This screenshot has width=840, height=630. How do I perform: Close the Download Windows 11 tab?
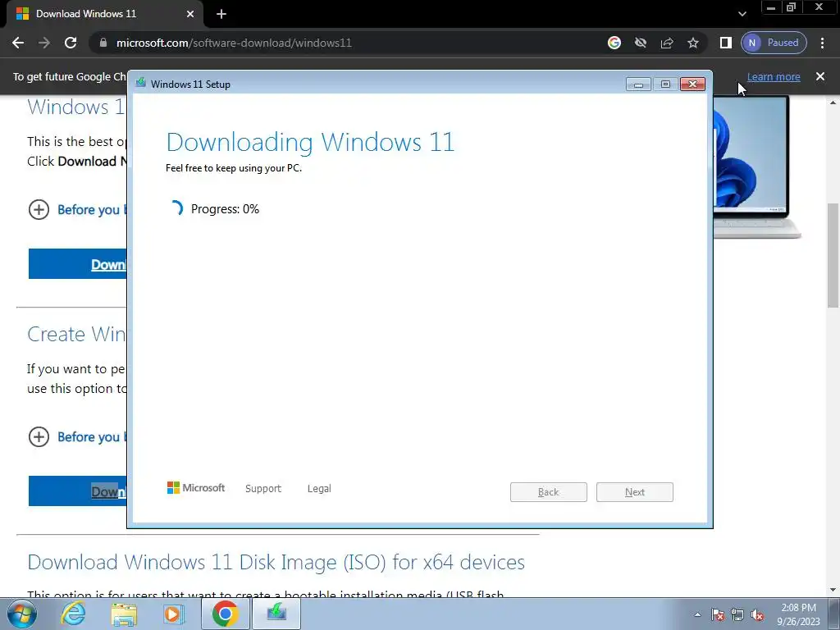(x=190, y=15)
